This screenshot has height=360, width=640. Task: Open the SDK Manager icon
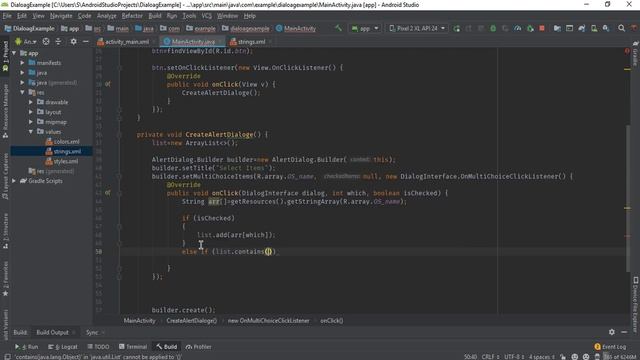(x=606, y=28)
